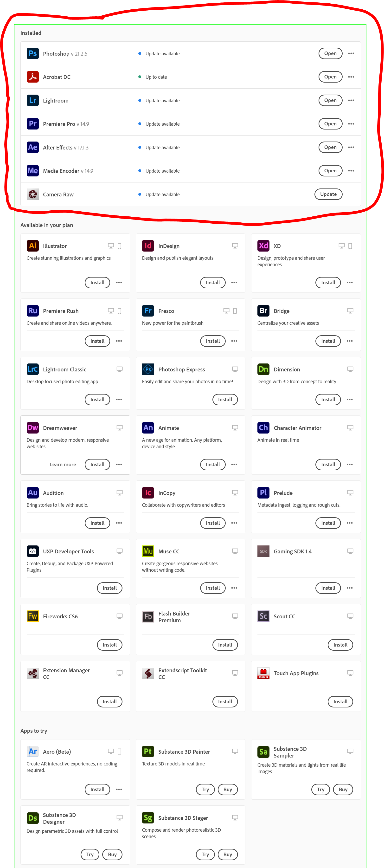Click the InDesign app icon
The width and height of the screenshot is (384, 868).
(148, 246)
